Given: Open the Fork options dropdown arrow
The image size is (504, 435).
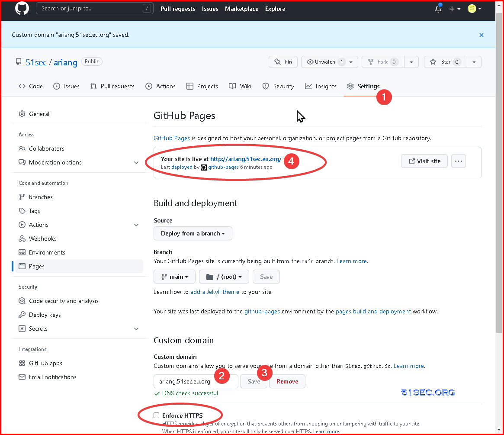Looking at the screenshot, I should 411,62.
